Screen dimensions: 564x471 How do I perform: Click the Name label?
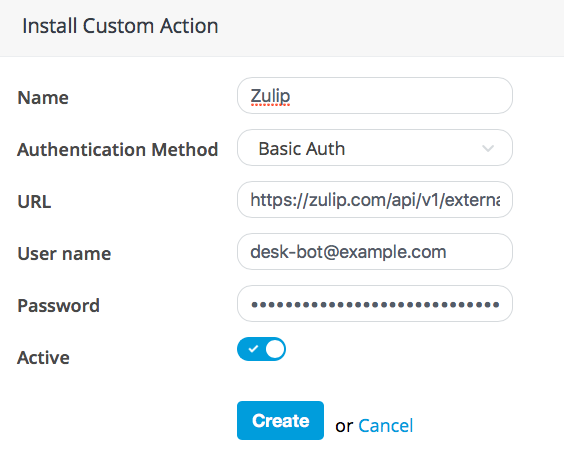tap(43, 98)
